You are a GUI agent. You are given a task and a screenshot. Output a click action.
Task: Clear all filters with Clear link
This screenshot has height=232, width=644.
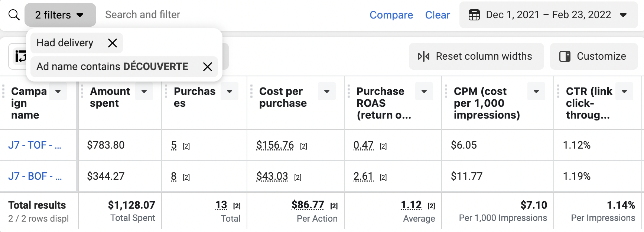(x=437, y=15)
